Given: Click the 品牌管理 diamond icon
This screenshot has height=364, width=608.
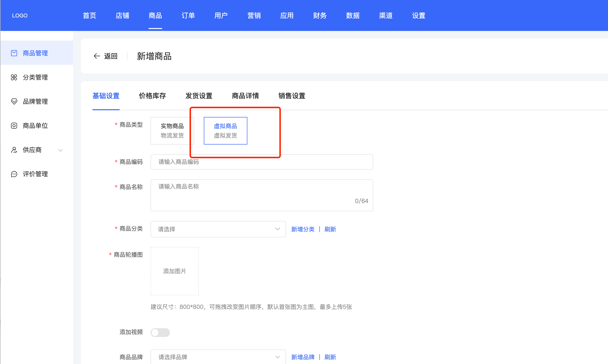Looking at the screenshot, I should point(14,101).
